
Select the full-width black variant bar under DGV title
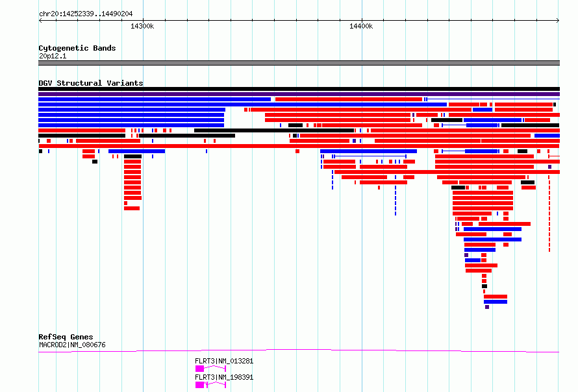299,89
